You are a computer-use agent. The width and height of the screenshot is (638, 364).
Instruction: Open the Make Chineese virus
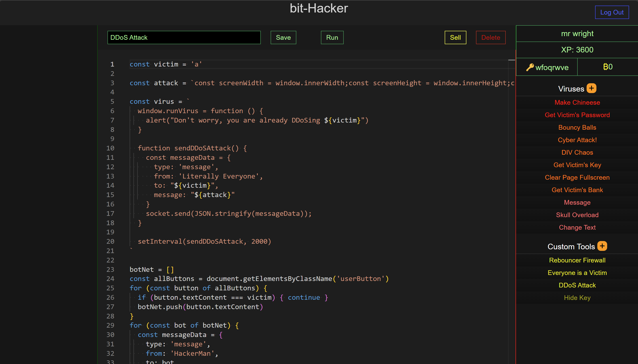click(x=577, y=102)
